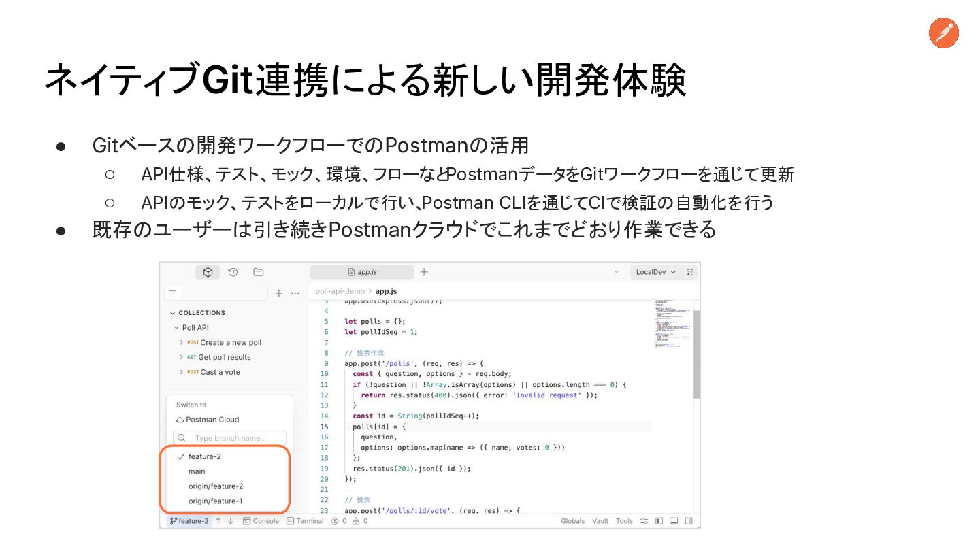The image size is (980, 551).
Task: Click the sliders settings icon in status bar
Action: coord(643,521)
